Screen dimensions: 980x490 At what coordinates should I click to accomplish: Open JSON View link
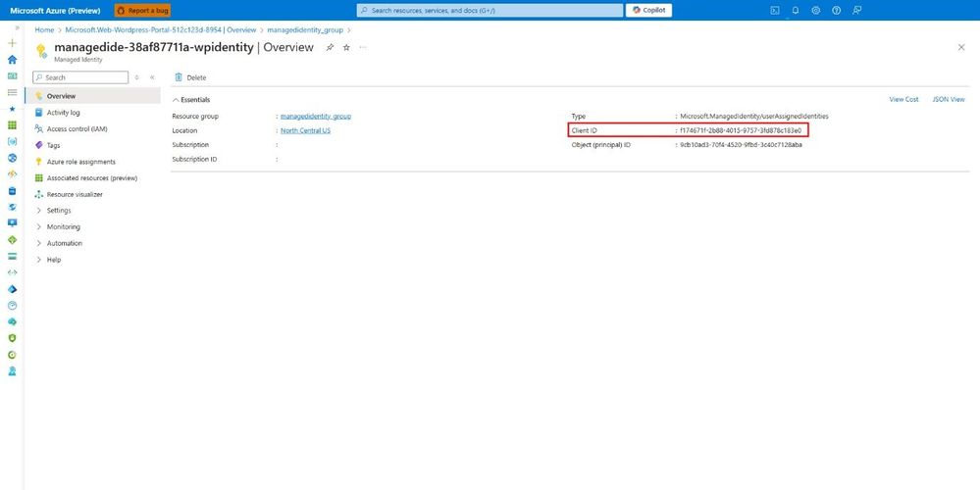click(949, 99)
